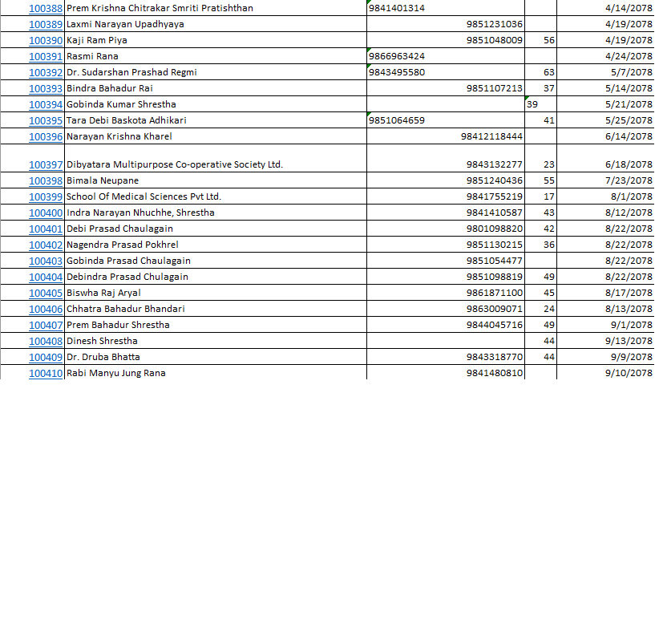Open the 100388 ID link
655x644 pixels.
(x=46, y=8)
